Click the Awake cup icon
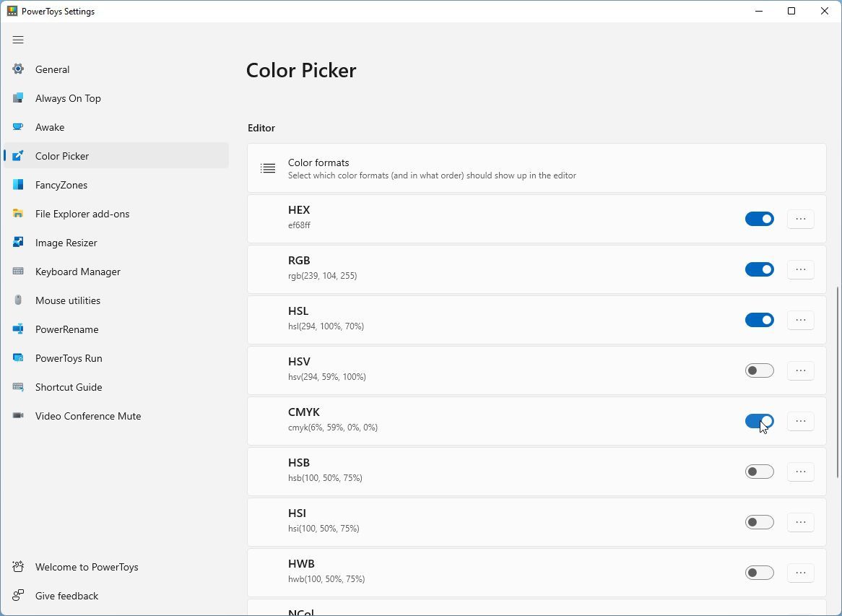 point(17,126)
